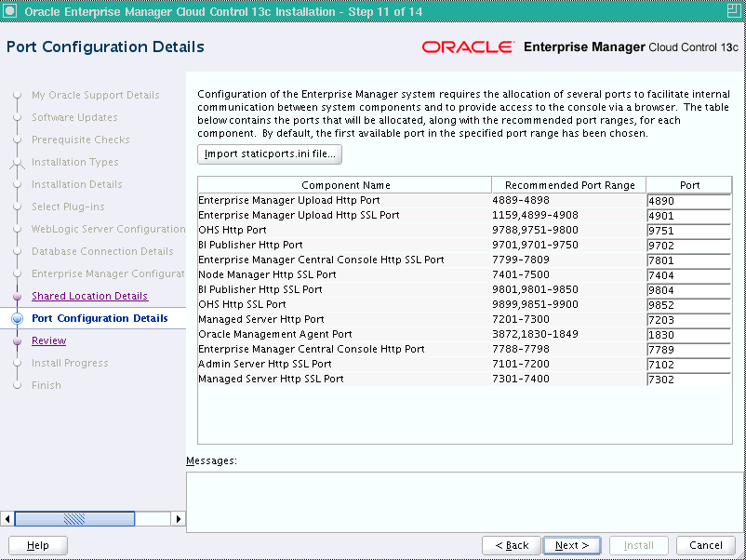This screenshot has width=746, height=560.
Task: Click the range value 3872,1830-1849
Action: [x=535, y=334]
